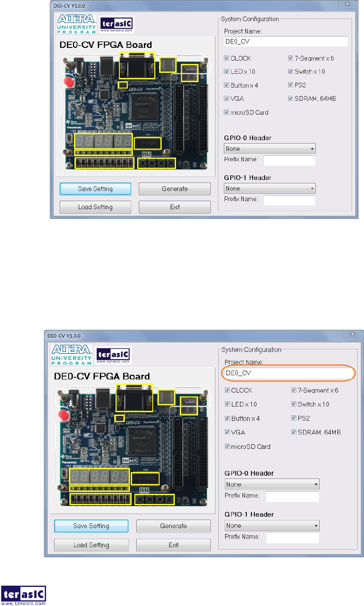
Task: Toggle microSD Card in upper window
Action: [226, 113]
